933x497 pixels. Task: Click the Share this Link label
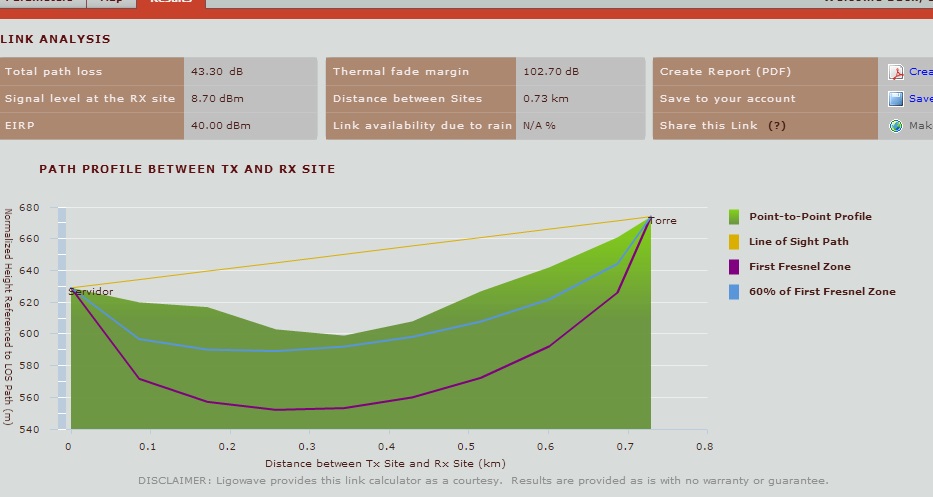point(709,126)
